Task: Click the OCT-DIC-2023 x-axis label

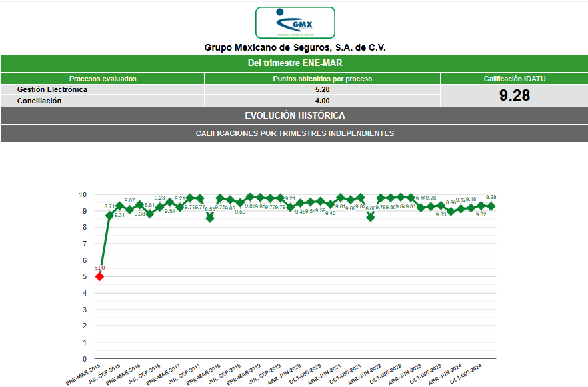Action: [425, 374]
